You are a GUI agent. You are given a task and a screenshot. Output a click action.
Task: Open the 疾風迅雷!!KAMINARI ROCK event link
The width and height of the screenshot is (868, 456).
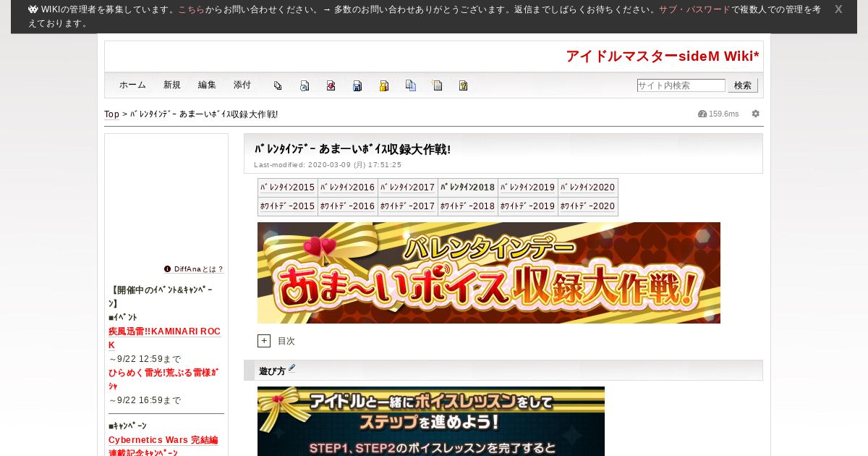coord(164,338)
